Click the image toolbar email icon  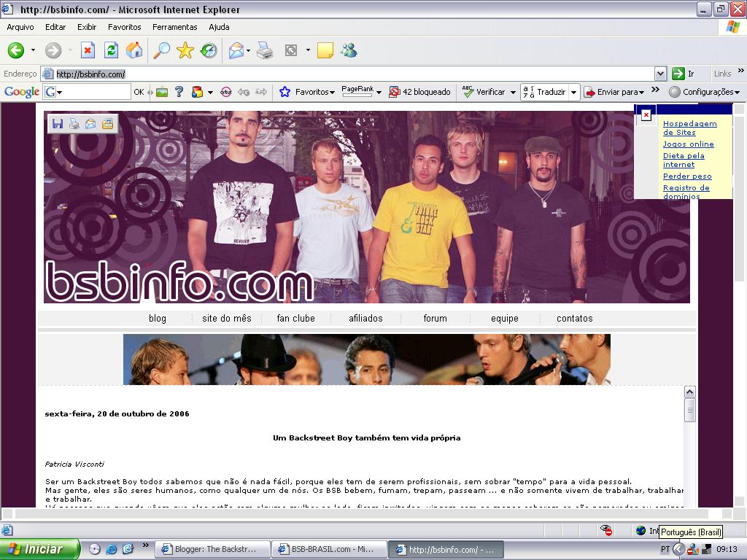click(90, 124)
